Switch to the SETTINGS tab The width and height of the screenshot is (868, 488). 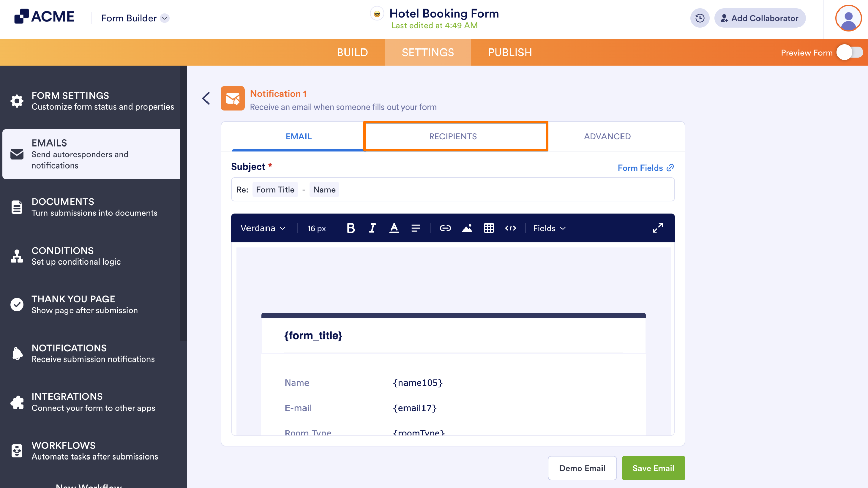tap(428, 52)
